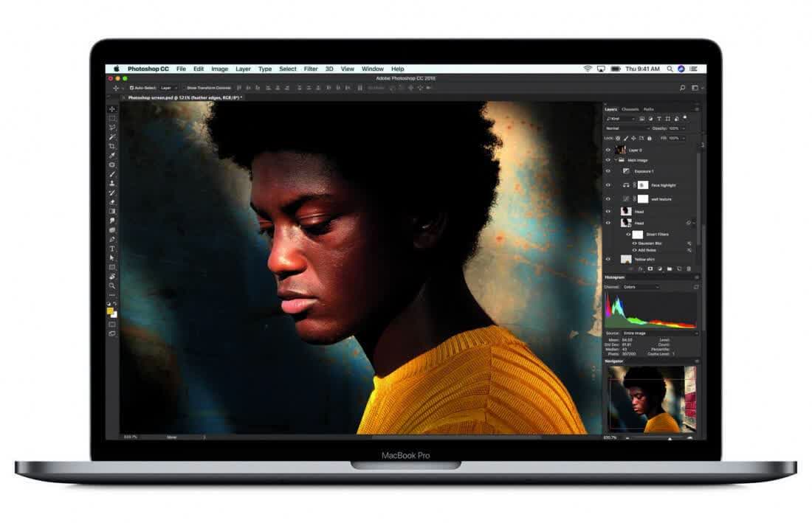Image resolution: width=812 pixels, height=523 pixels.
Task: Select the Pen tool
Action: [112, 240]
